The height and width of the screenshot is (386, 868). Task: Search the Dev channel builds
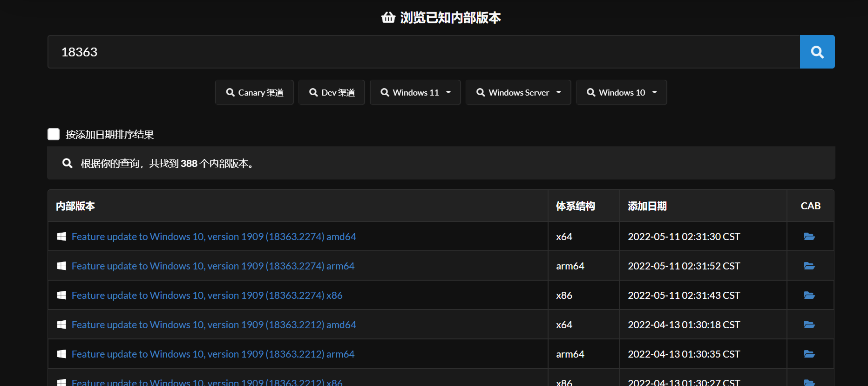tap(332, 92)
